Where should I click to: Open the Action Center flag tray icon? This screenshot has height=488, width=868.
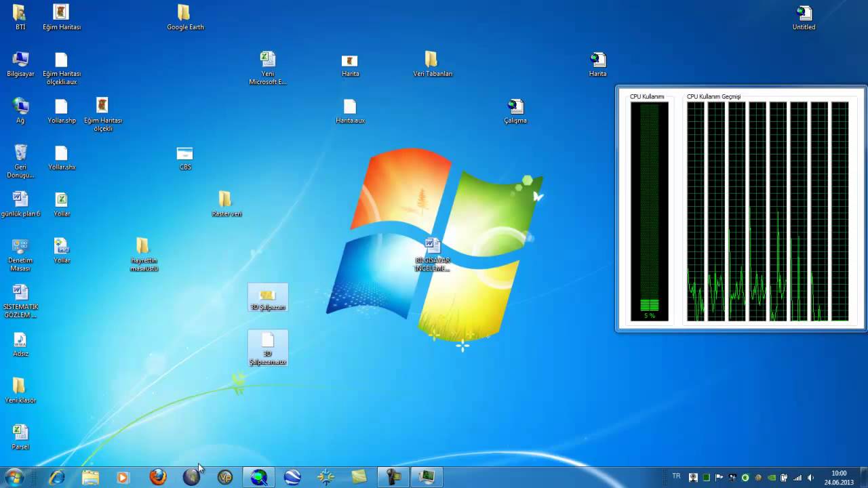(x=719, y=477)
